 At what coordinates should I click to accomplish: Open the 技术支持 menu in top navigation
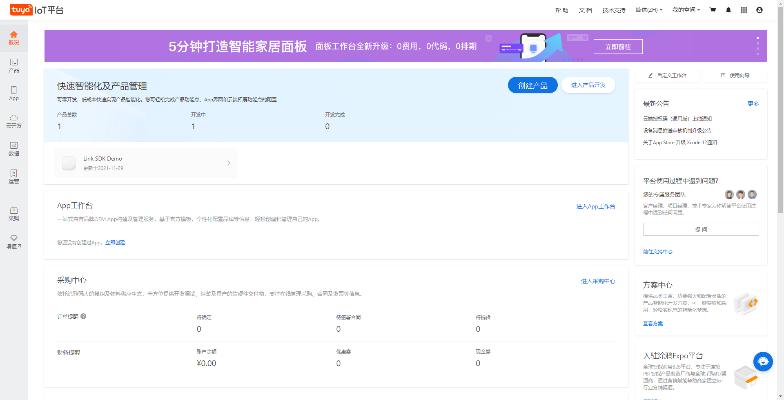point(614,9)
